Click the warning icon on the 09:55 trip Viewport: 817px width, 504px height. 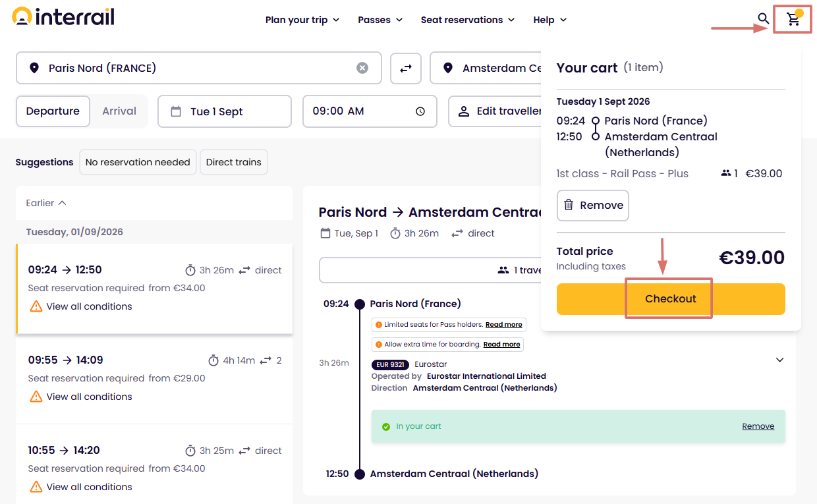click(36, 397)
